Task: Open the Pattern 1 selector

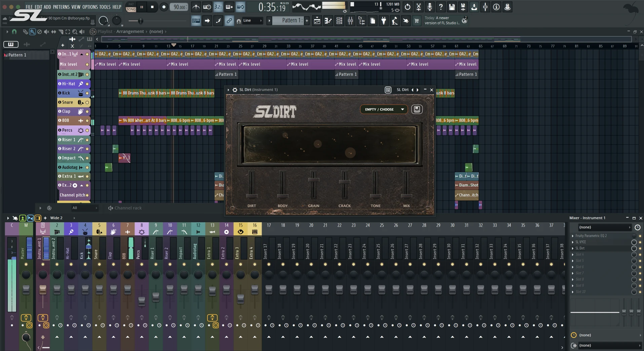Action: 288,21
